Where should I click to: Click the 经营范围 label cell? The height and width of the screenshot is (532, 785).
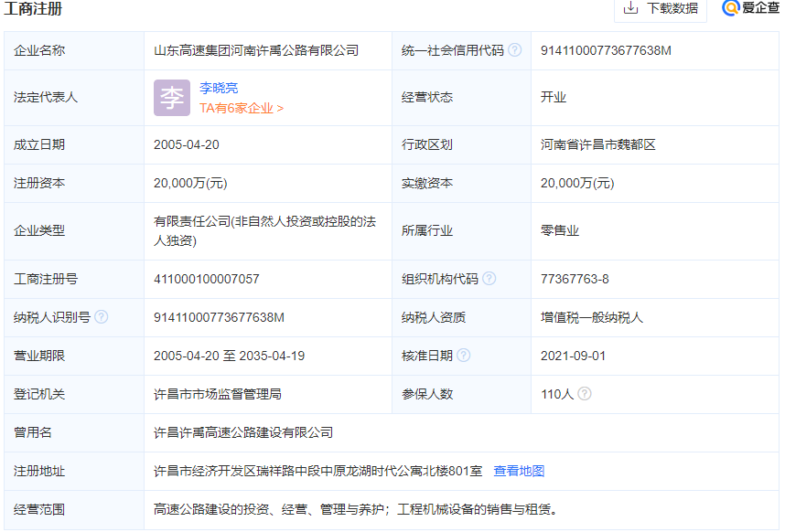(74, 509)
